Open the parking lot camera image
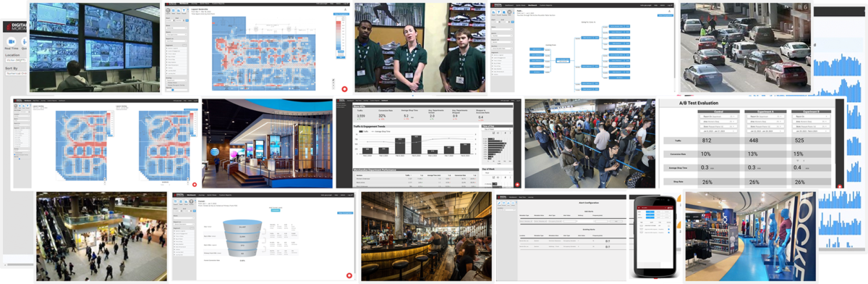Screen dimensions: 868x284 [745, 47]
